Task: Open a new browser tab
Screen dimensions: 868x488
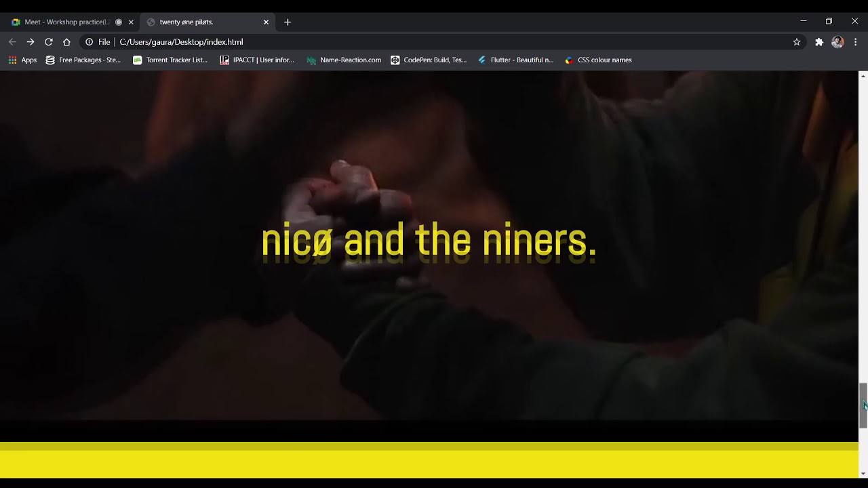Action: pos(288,22)
